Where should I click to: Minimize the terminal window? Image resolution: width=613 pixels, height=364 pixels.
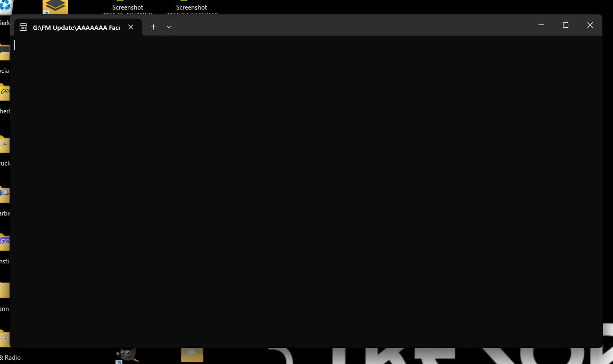tap(541, 25)
